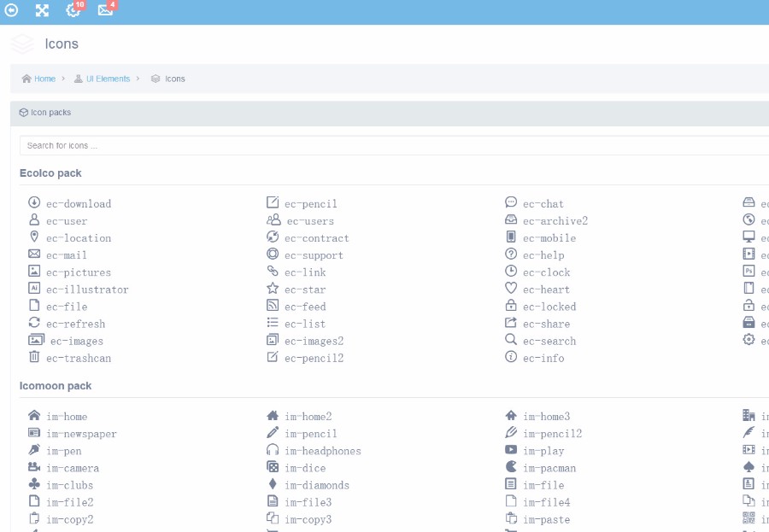This screenshot has height=532, width=769.
Task: Select the ec-share icon
Action: tap(511, 322)
